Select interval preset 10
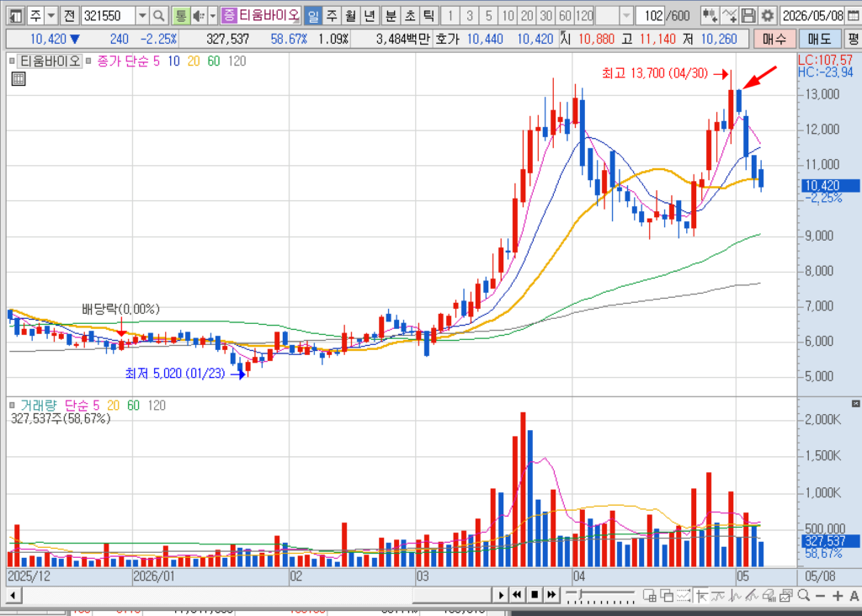Image resolution: width=862 pixels, height=616 pixels. click(508, 16)
